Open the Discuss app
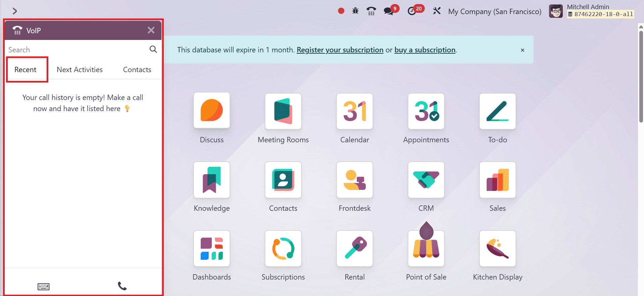Image resolution: width=644 pixels, height=296 pixels. coord(211,111)
